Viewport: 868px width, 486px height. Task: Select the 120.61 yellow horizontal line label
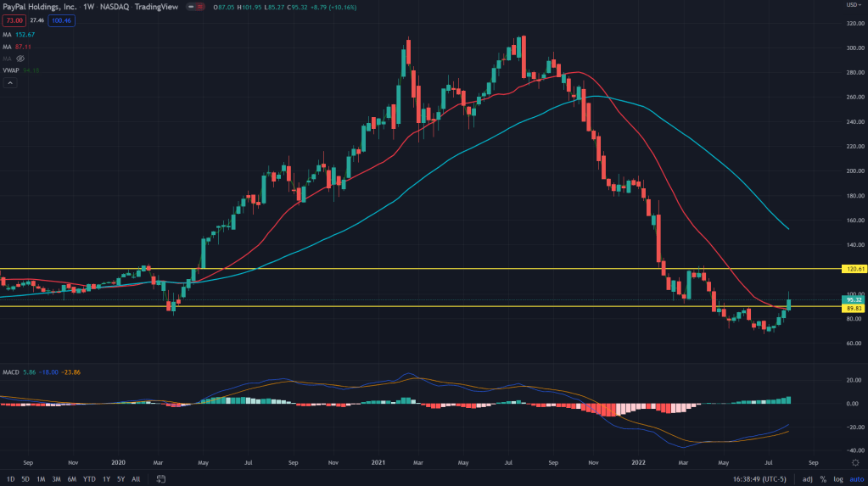[854, 269]
